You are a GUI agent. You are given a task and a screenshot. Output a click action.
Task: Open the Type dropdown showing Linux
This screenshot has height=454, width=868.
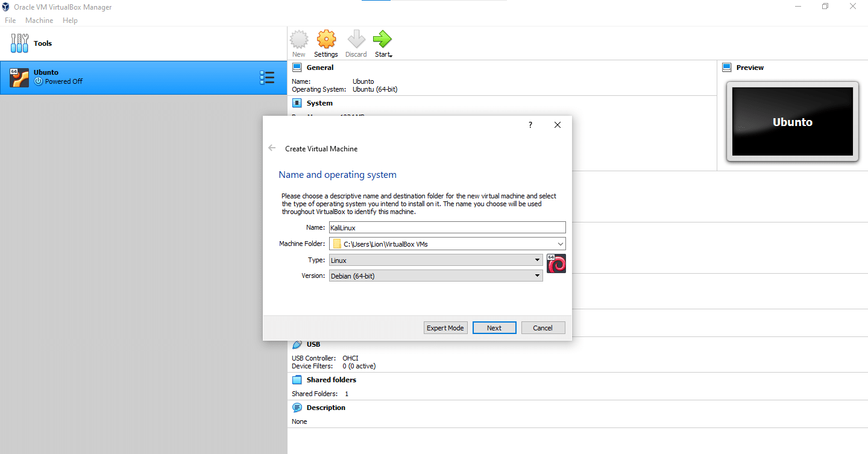(436, 260)
